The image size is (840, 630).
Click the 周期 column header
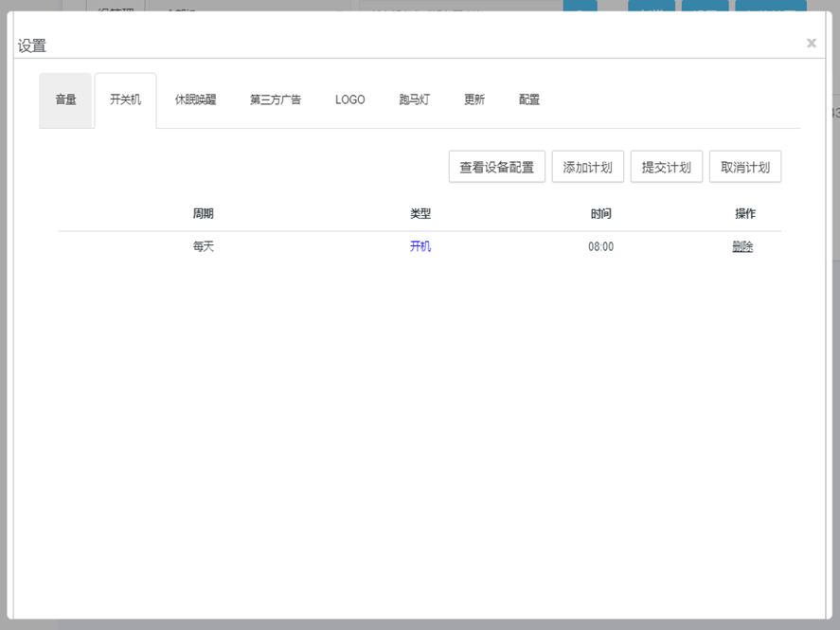[x=204, y=214]
